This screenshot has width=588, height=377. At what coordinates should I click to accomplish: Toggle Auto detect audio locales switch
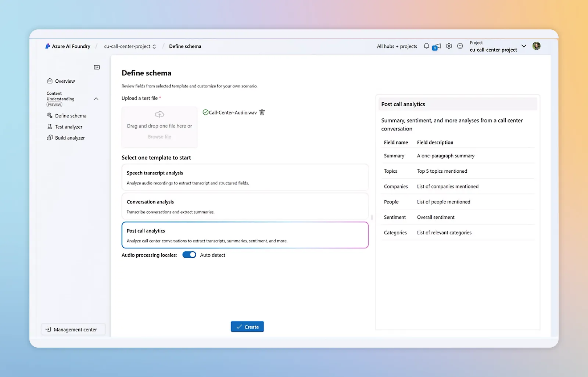[189, 255]
